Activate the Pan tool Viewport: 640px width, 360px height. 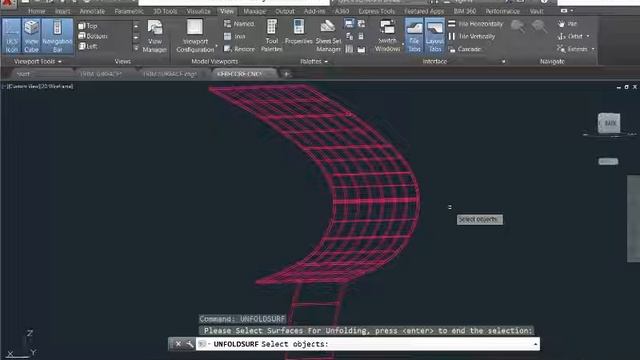567,24
